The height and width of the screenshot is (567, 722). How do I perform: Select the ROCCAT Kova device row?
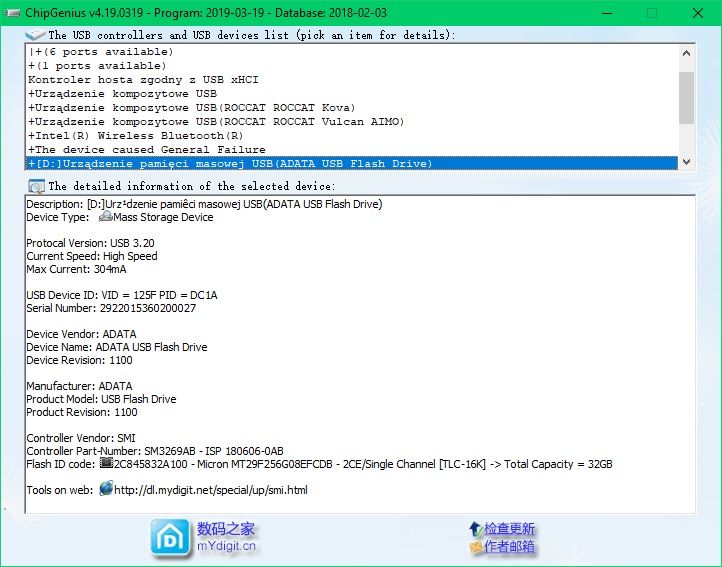point(352,108)
